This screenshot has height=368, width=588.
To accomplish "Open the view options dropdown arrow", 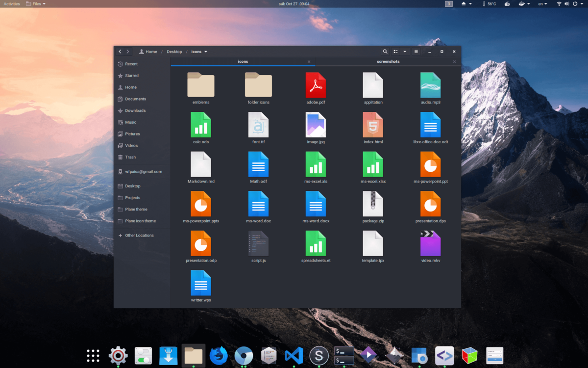I will point(405,52).
